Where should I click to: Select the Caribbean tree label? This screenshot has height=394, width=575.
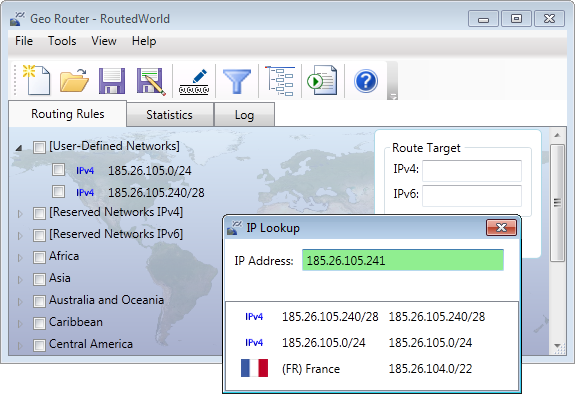(x=76, y=322)
